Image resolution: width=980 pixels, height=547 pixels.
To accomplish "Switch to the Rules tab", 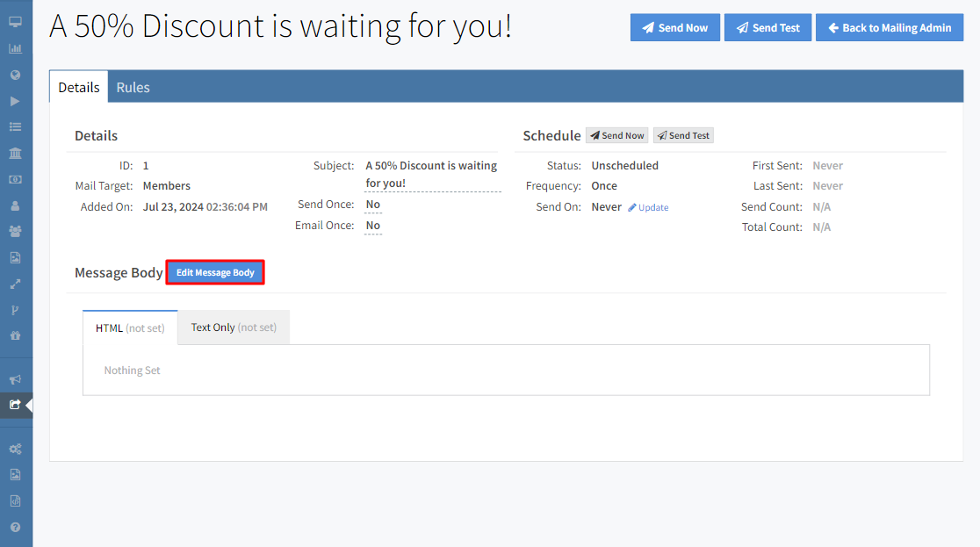I will pyautogui.click(x=133, y=88).
